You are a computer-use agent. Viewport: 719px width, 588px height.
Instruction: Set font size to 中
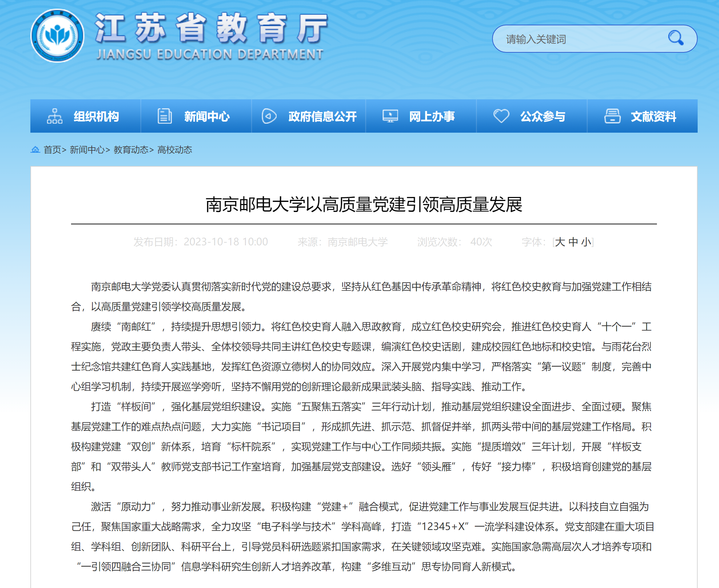[x=573, y=242]
